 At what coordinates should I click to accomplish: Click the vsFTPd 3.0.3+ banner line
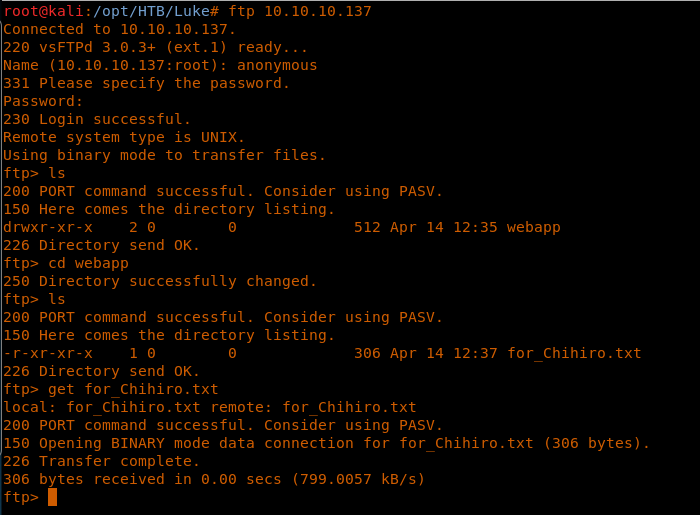click(x=156, y=47)
